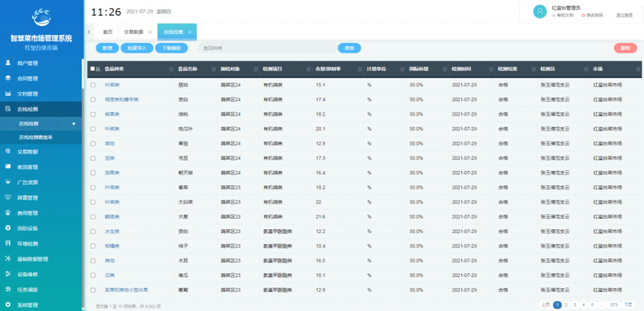Image resolution: width=644 pixels, height=311 pixels.
Task: Click the user avatar icon at top right
Action: 539,11
